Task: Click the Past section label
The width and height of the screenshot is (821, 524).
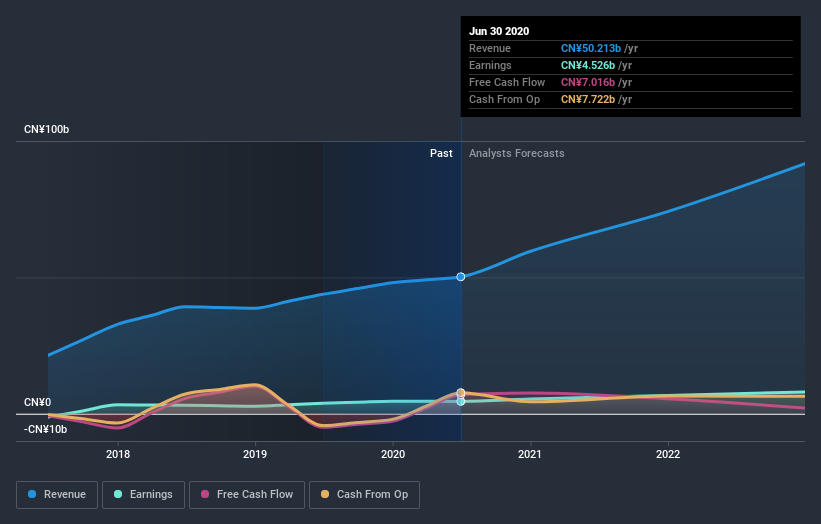Action: click(441, 153)
